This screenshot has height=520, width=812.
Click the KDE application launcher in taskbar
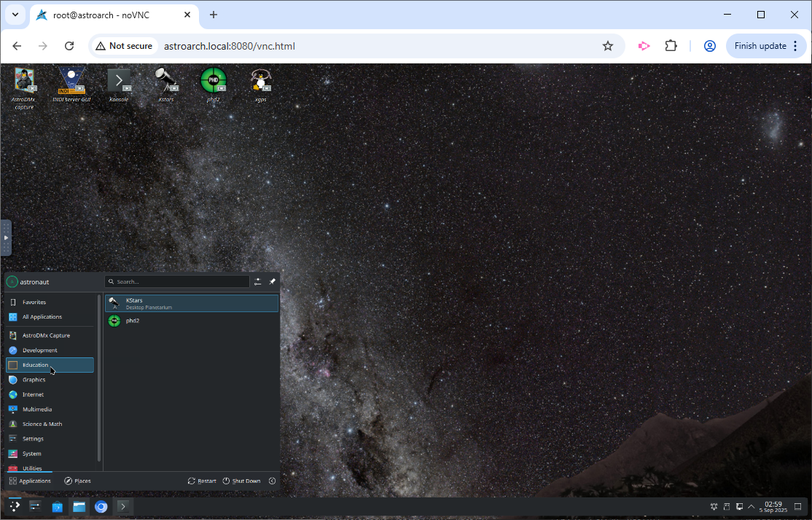15,506
